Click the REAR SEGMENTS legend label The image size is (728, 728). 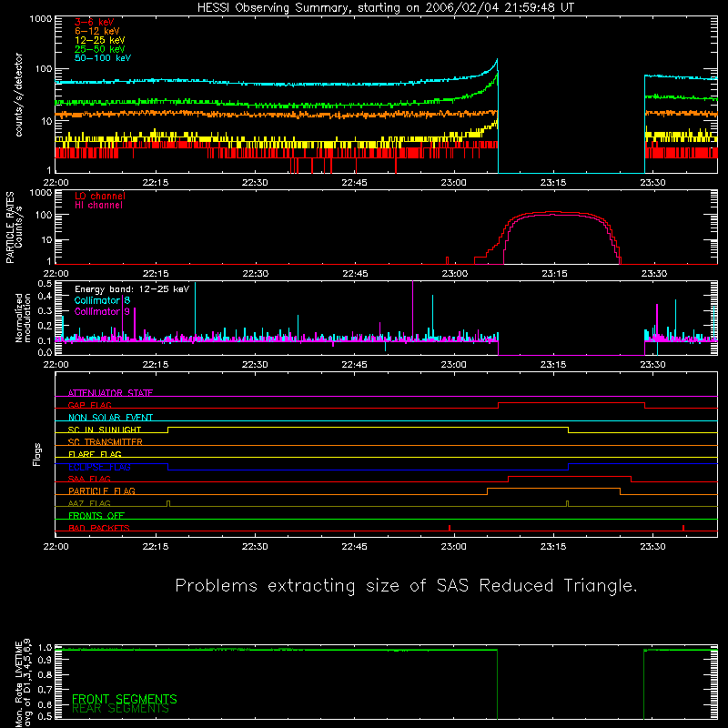[x=121, y=709]
